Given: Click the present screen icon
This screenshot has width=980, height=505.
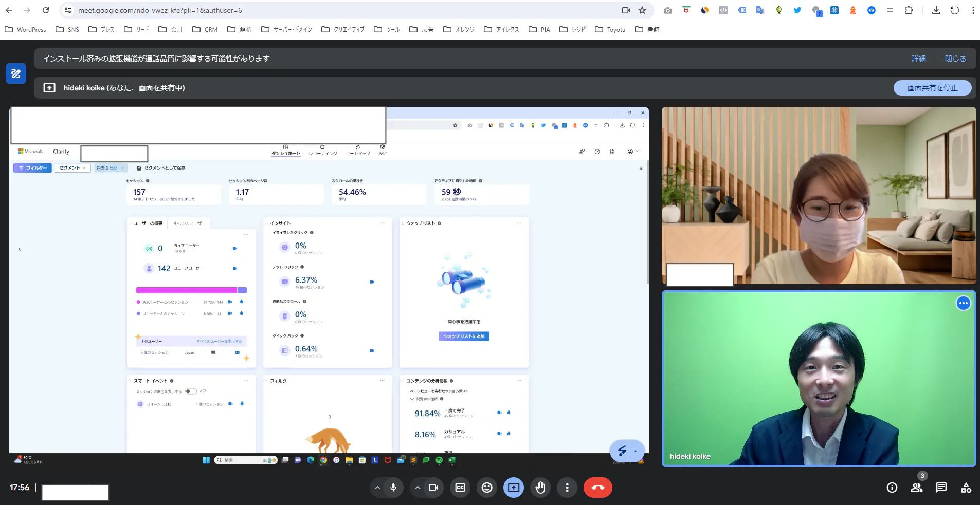Looking at the screenshot, I should [514, 488].
